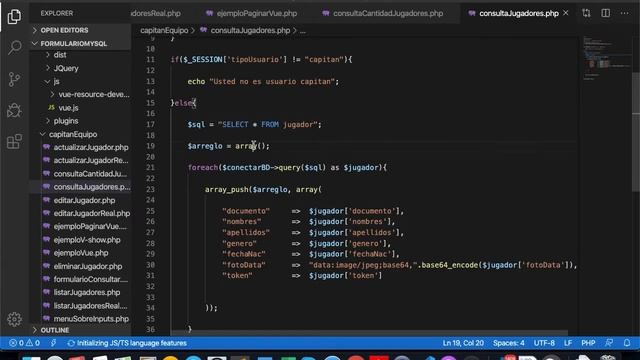Click the breadcrumb ellipsis segment
Viewport: 640px width, 360px height.
click(302, 31)
